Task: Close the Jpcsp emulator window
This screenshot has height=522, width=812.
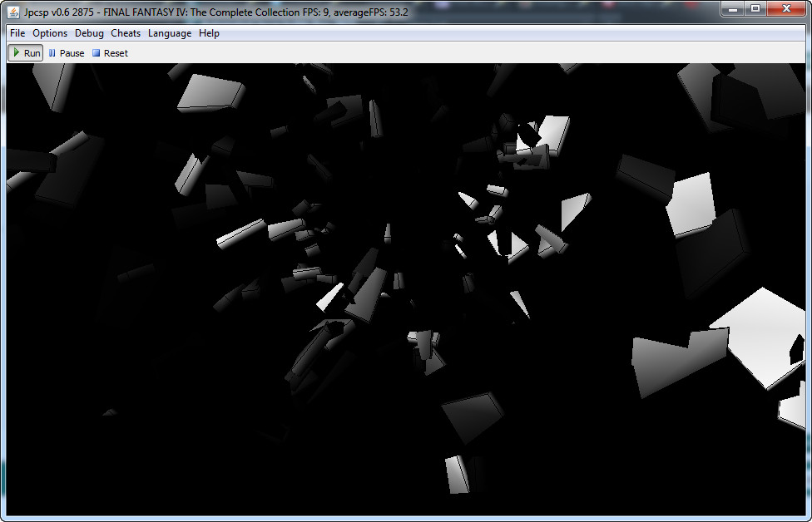Action: point(786,8)
